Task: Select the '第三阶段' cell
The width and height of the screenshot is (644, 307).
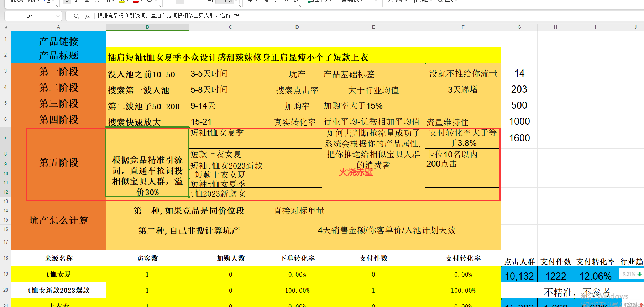Action: pos(58,103)
